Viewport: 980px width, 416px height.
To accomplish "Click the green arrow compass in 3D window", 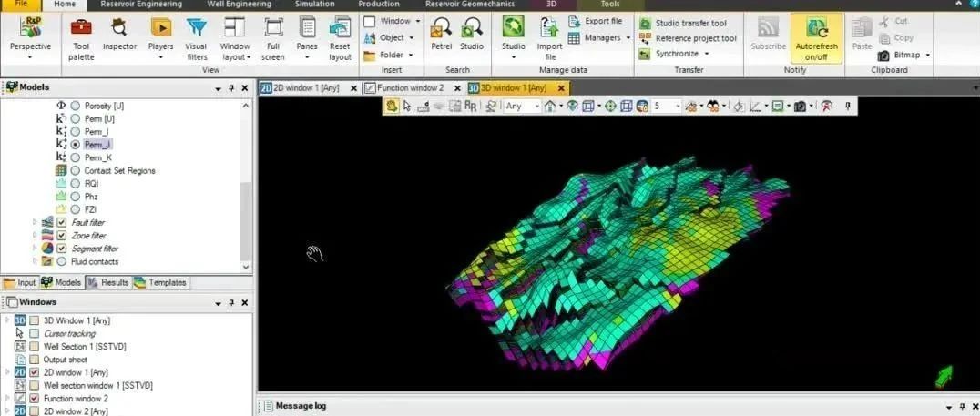I will [944, 376].
